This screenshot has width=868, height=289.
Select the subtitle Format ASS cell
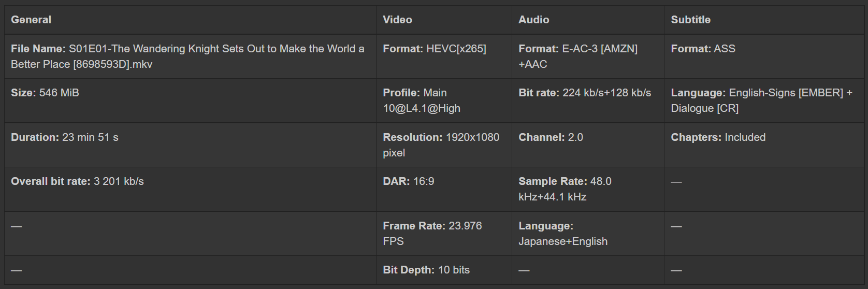coord(703,49)
